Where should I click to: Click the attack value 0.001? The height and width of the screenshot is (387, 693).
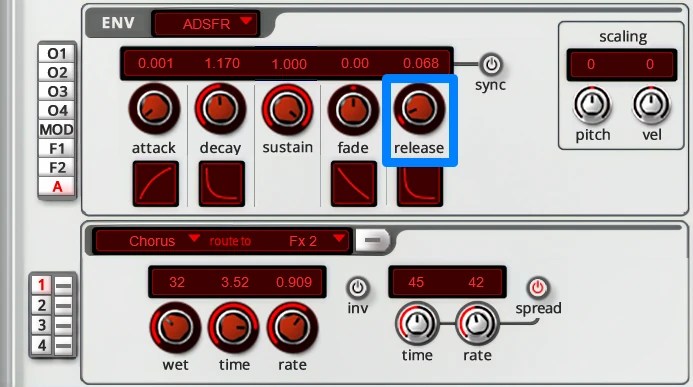(156, 64)
